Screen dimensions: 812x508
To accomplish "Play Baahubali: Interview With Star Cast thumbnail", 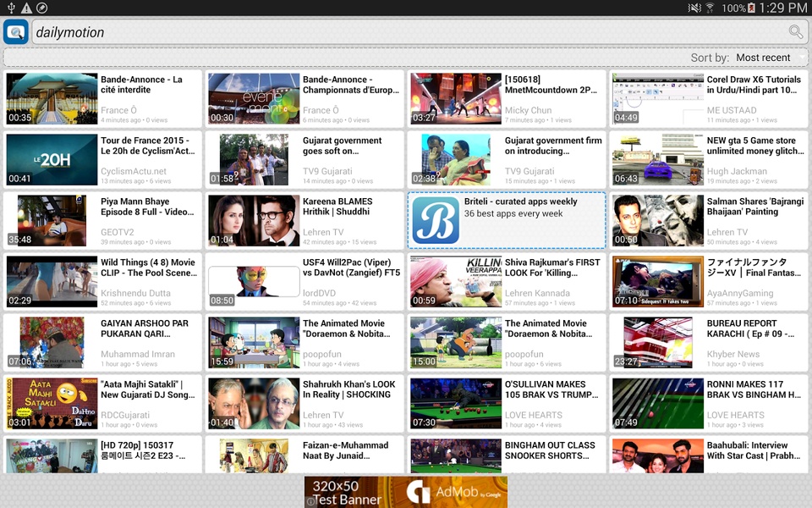I will (658, 456).
